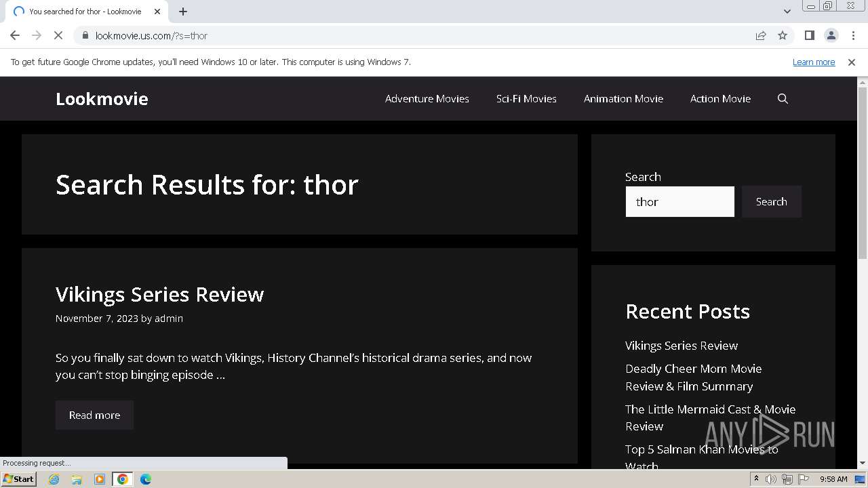Click the sidebar Search button
This screenshot has height=488, width=868.
[x=772, y=202]
